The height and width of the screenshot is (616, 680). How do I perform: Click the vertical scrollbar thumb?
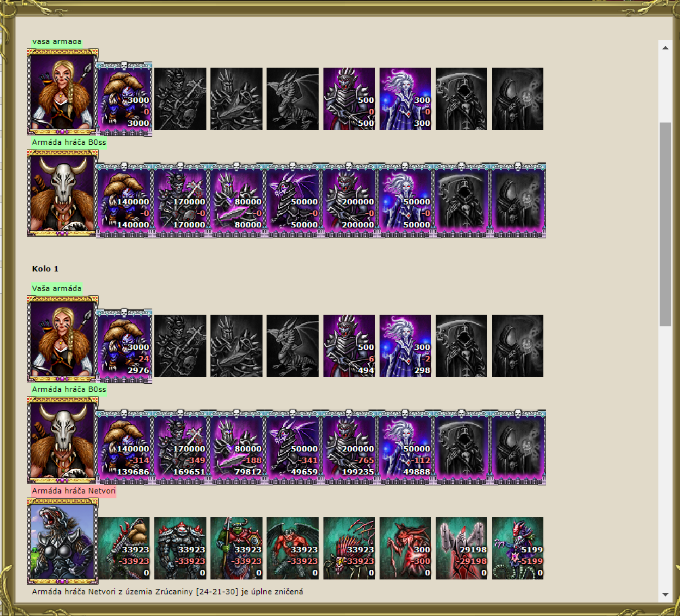pos(665,224)
